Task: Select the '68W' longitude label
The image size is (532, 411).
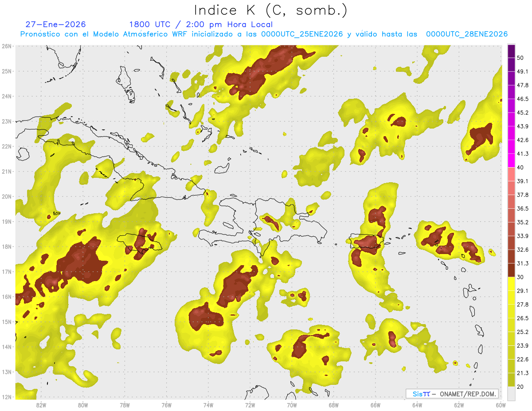Action: (x=333, y=405)
